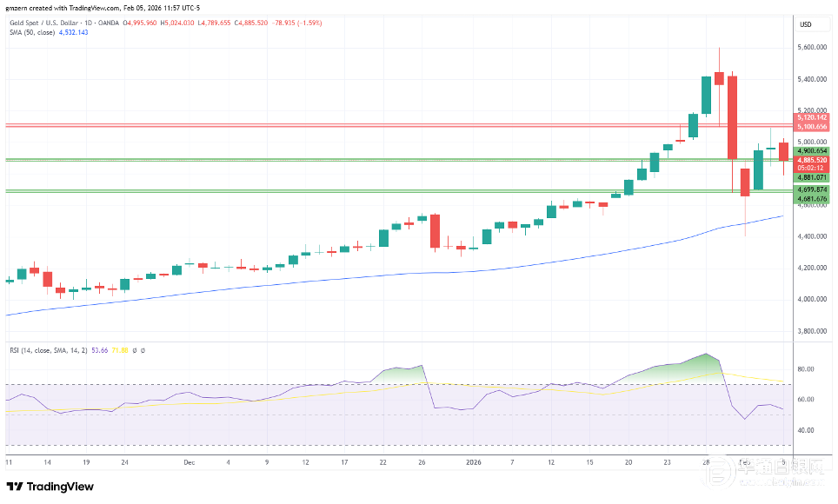
Task: Click the green 4,681.676 price label
Action: pos(812,199)
